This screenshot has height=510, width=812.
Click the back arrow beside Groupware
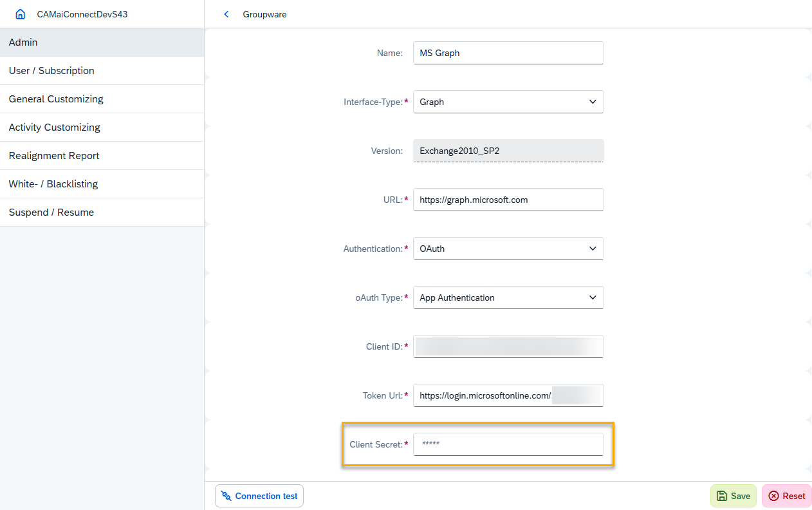(226, 14)
